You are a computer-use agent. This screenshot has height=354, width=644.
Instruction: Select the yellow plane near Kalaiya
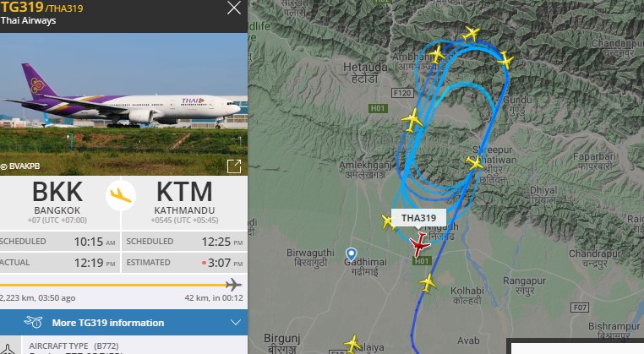pos(352,344)
